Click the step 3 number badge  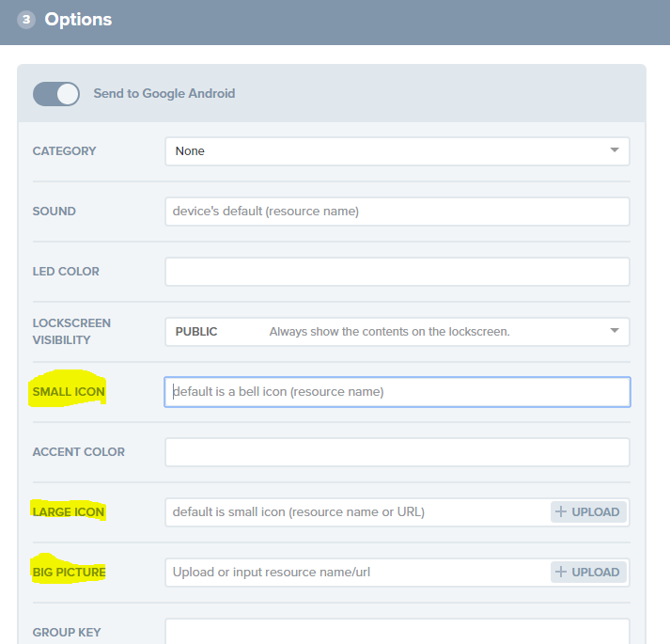click(25, 20)
